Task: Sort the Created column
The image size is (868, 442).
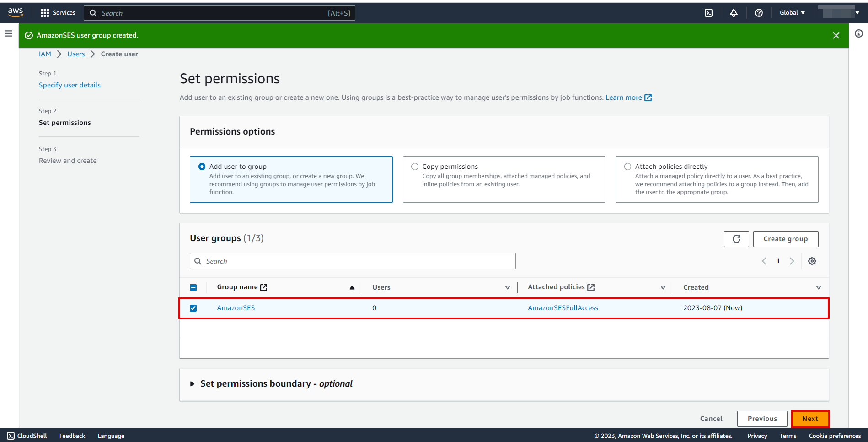Action: pos(819,287)
